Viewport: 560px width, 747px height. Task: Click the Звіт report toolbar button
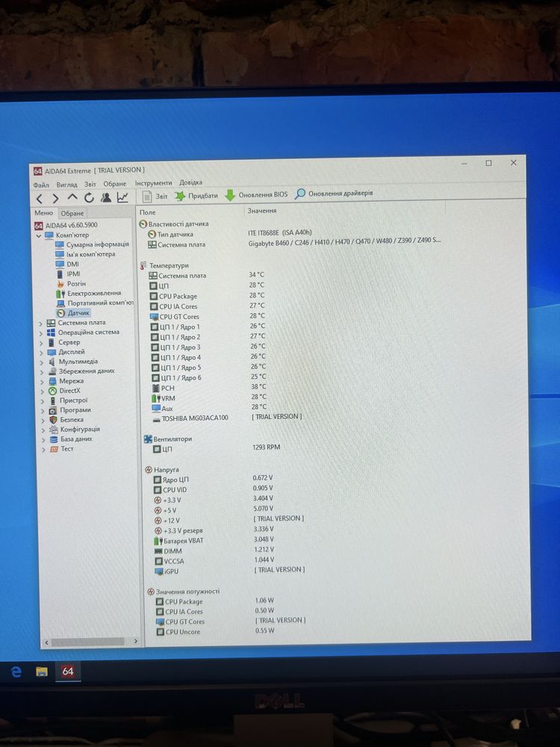[x=156, y=196]
